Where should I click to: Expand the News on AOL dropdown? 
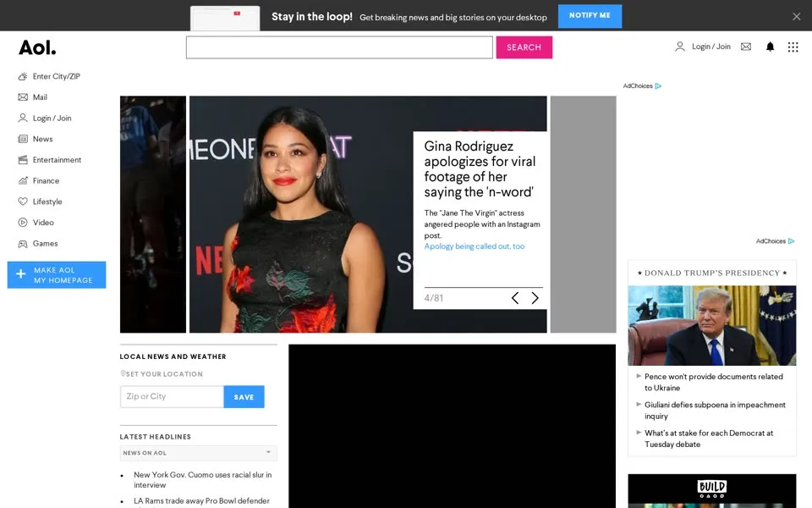point(198,453)
